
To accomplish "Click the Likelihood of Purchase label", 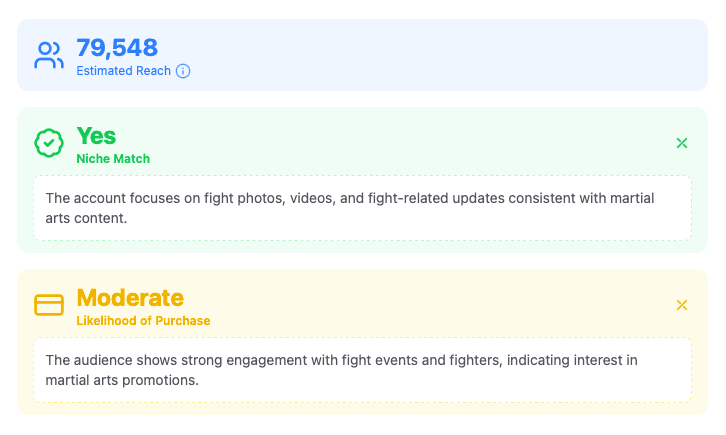I will 143,321.
